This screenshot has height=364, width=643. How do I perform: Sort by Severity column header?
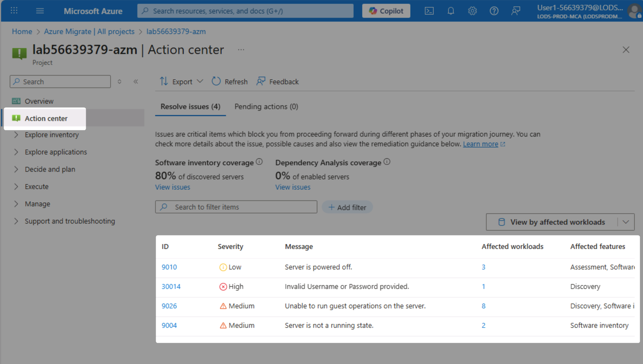230,247
